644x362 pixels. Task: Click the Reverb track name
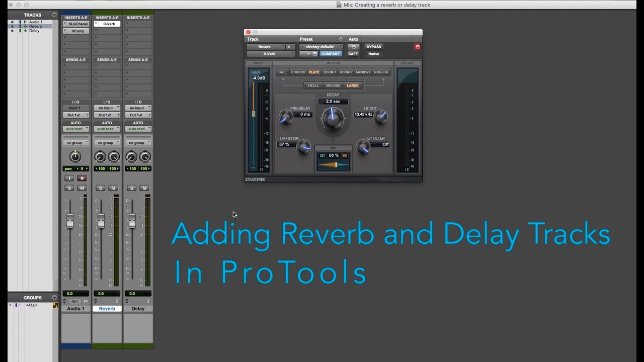tap(107, 309)
